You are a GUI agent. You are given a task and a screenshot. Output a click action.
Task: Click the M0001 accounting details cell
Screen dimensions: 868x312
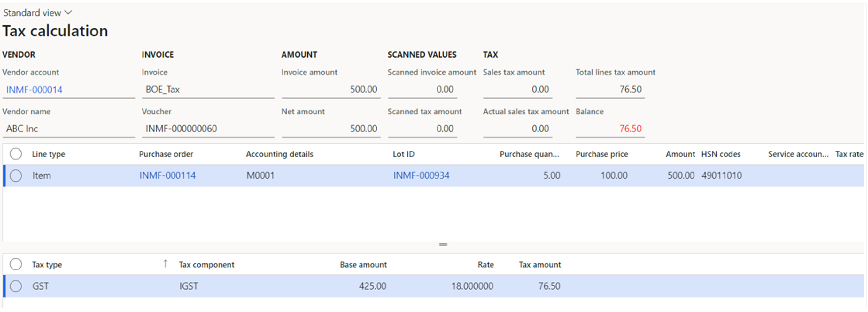coord(260,175)
